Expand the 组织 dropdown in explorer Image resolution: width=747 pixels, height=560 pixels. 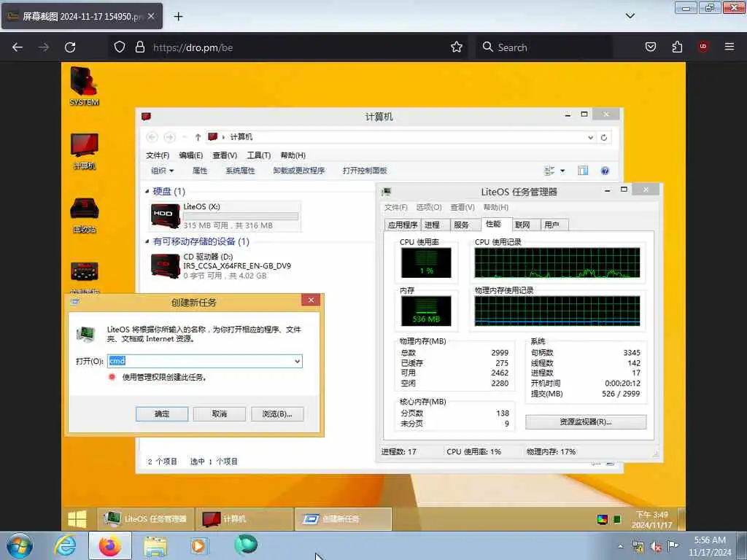click(162, 171)
